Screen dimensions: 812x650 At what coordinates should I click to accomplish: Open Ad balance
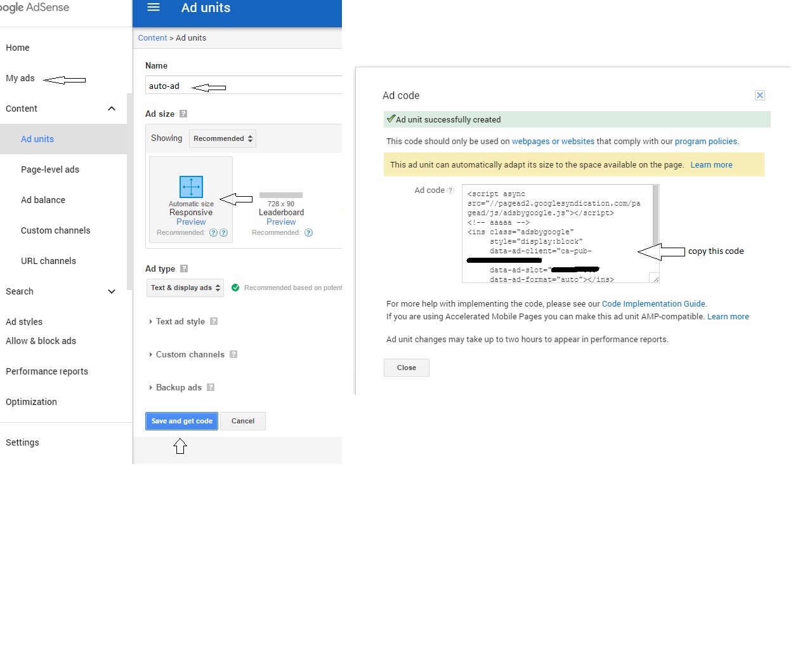pyautogui.click(x=43, y=200)
